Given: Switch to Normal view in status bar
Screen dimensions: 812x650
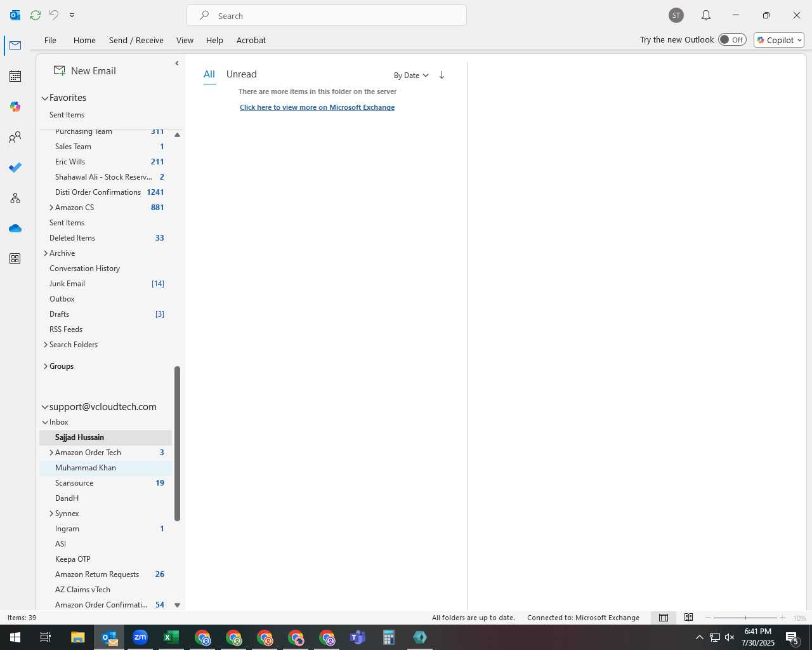Looking at the screenshot, I should (664, 618).
